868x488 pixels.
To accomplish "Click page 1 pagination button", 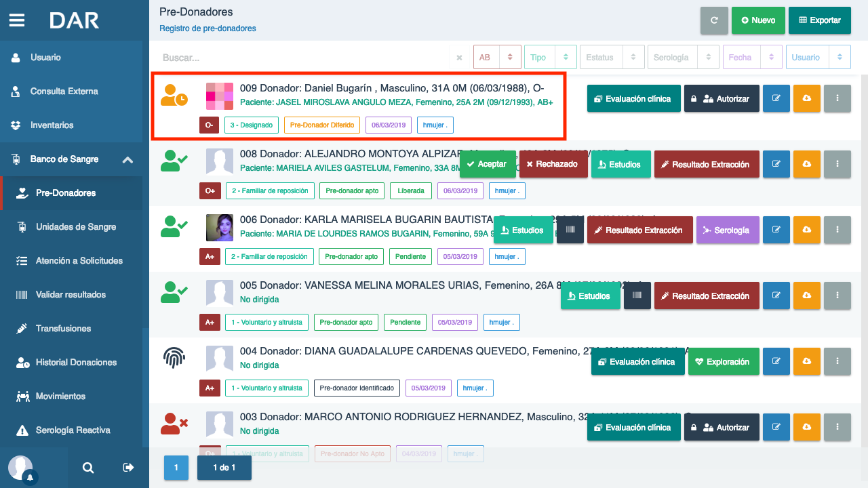I will point(176,468).
